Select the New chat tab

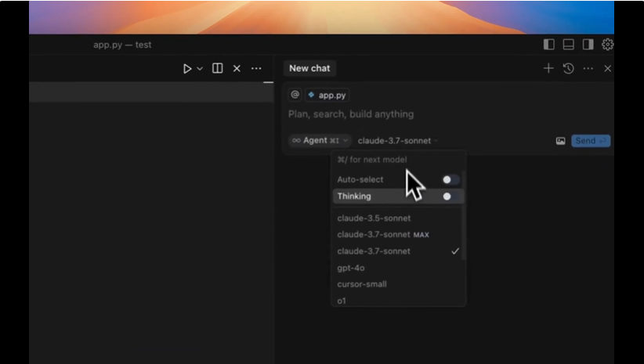coord(309,69)
